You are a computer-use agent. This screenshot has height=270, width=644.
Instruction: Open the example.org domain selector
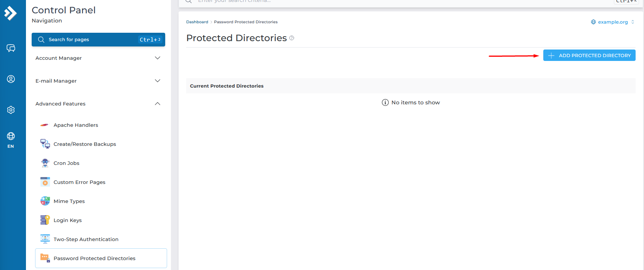point(612,22)
